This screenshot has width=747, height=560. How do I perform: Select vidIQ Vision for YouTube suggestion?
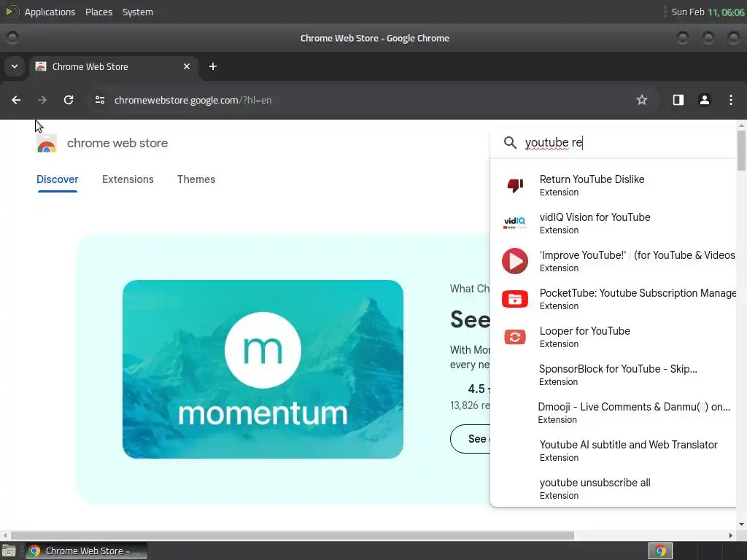point(614,223)
